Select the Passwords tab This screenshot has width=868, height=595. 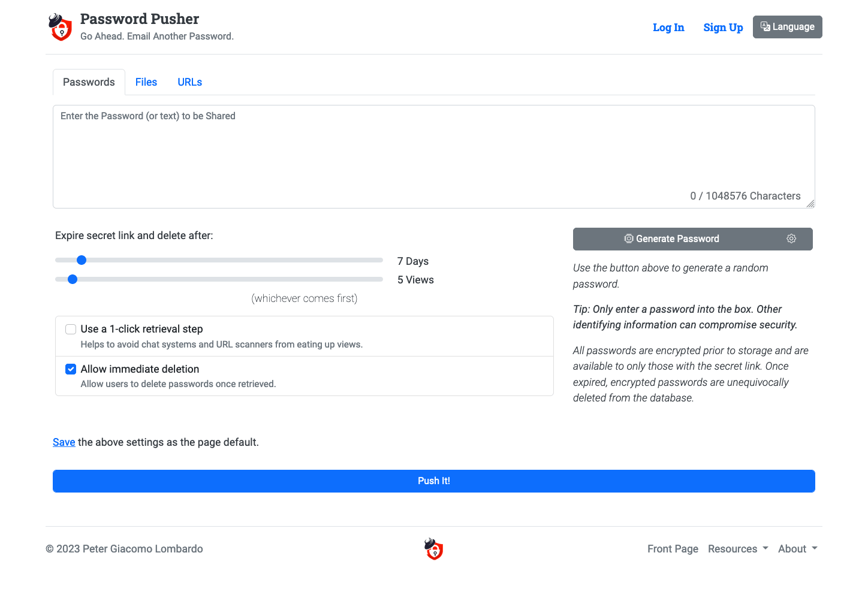pyautogui.click(x=89, y=81)
